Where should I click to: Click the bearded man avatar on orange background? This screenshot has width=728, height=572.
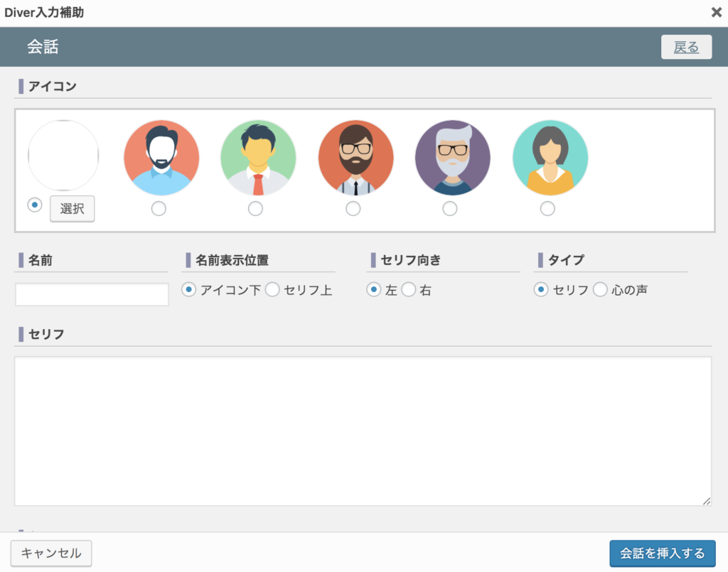(161, 158)
